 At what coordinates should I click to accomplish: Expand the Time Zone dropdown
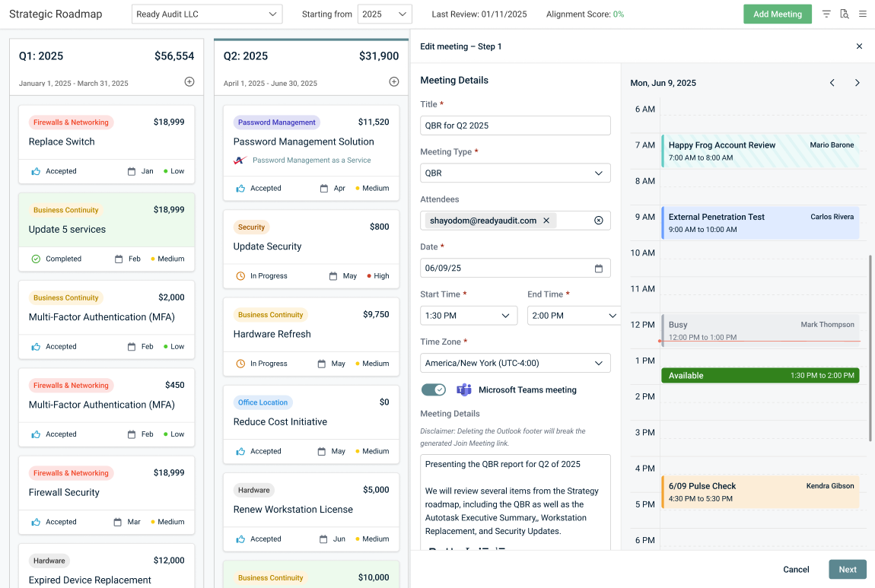515,364
